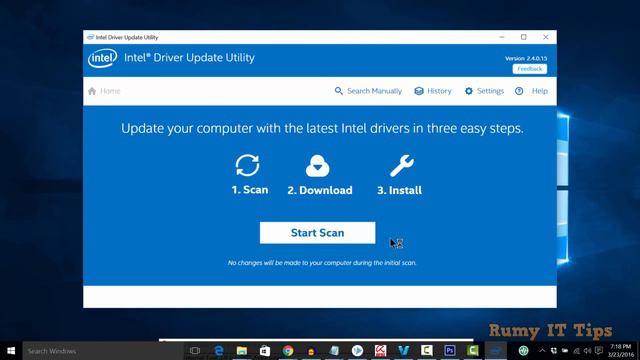Click the "3. Install" step label
This screenshot has width=640, height=360.
pos(399,190)
